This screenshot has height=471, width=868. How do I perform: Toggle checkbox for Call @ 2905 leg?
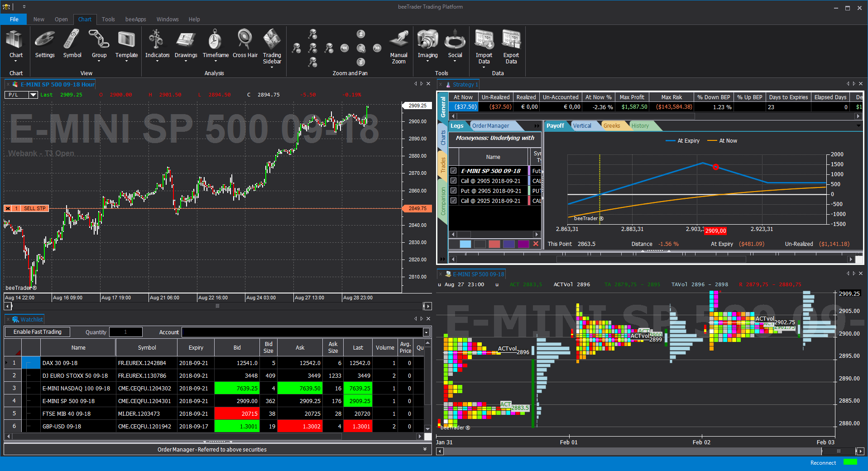pyautogui.click(x=454, y=181)
